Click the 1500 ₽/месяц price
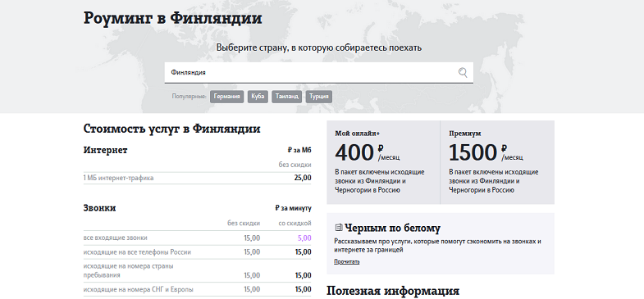This screenshot has height=299, width=644. click(x=486, y=152)
